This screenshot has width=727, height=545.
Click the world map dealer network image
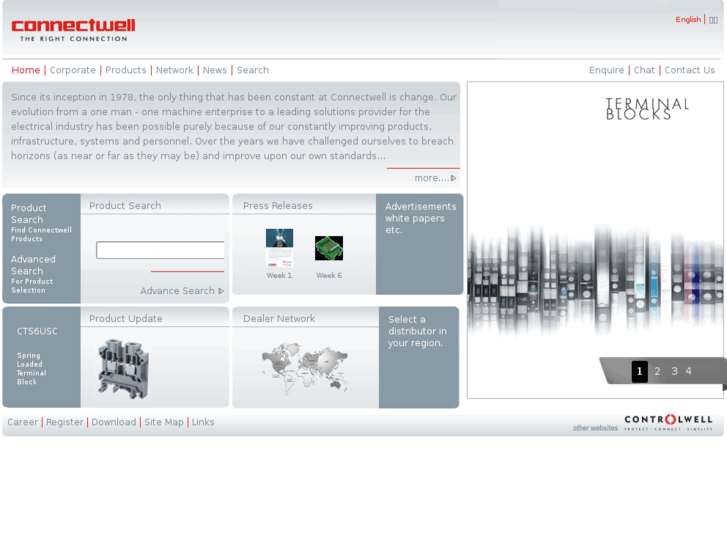click(x=305, y=368)
